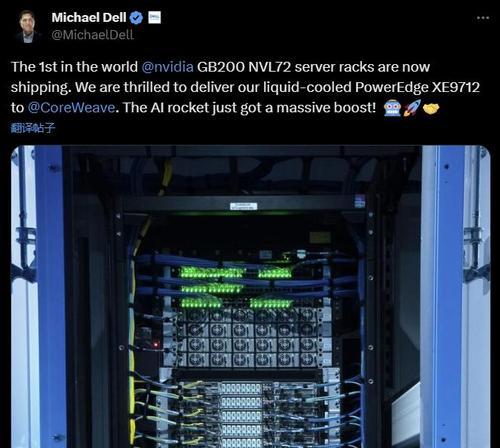
Task: Open the server rack photo
Action: click(250, 297)
